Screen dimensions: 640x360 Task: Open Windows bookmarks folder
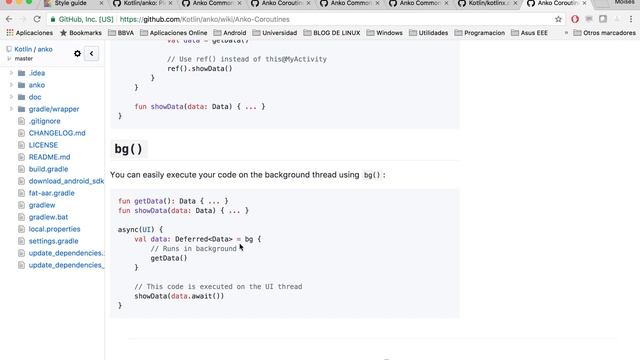[x=384, y=33]
